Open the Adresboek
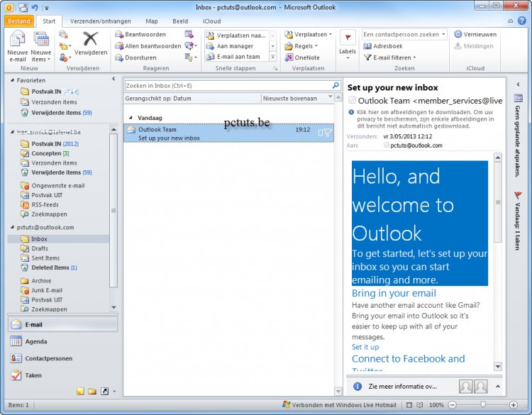 pos(383,46)
